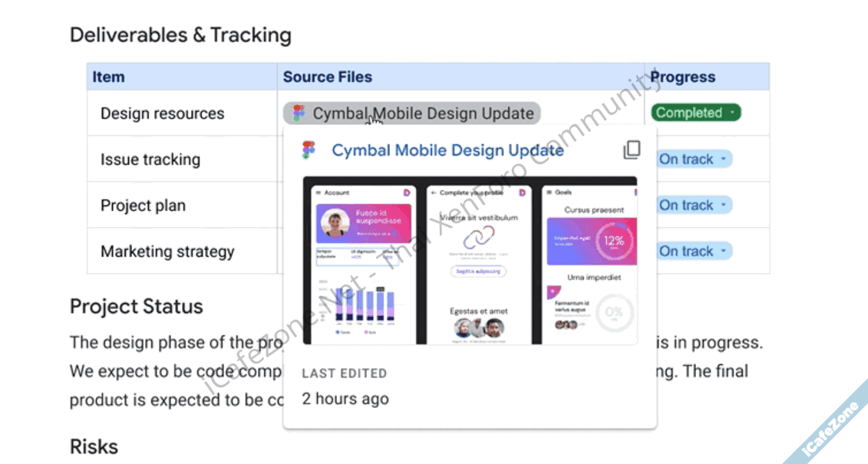Open the Cymbal Mobile Design Update title link
Image resolution: width=868 pixels, height=464 pixels.
[447, 150]
